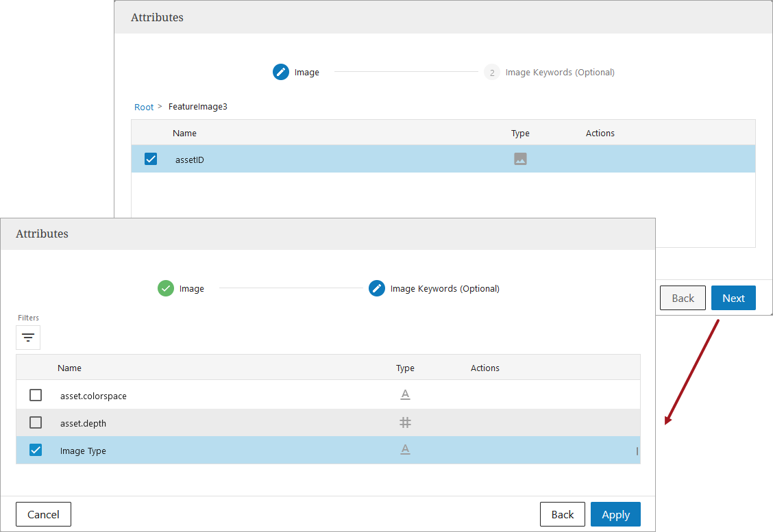
Task: Enable the asset.colorspace checkbox
Action: pyautogui.click(x=36, y=395)
